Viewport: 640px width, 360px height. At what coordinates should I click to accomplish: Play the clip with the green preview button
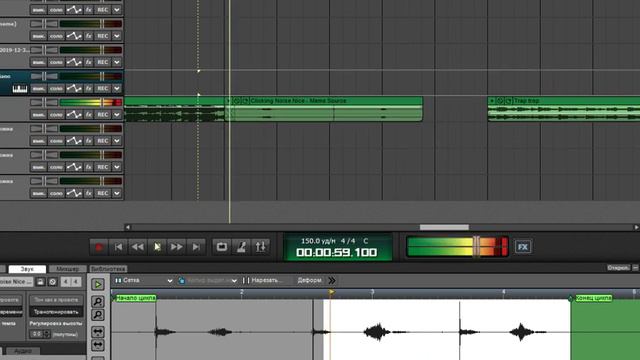(x=98, y=284)
